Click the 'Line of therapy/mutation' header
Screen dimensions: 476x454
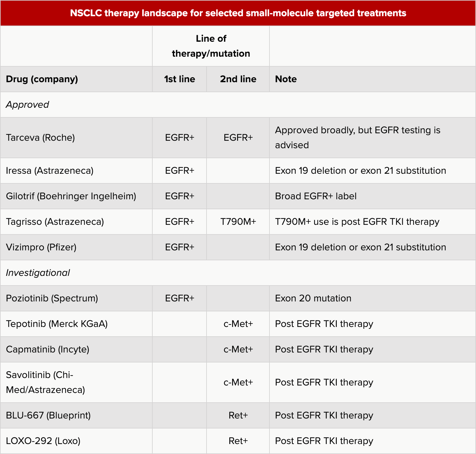tap(211, 46)
